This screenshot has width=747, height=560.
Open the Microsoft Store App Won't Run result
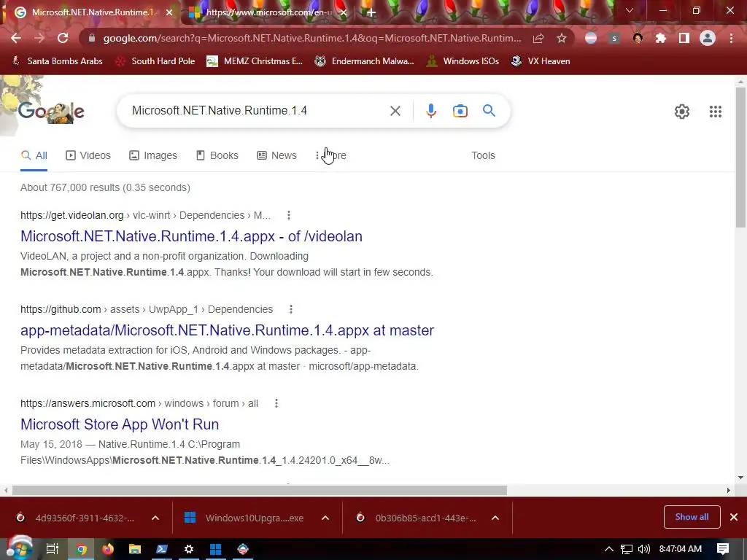coord(120,424)
